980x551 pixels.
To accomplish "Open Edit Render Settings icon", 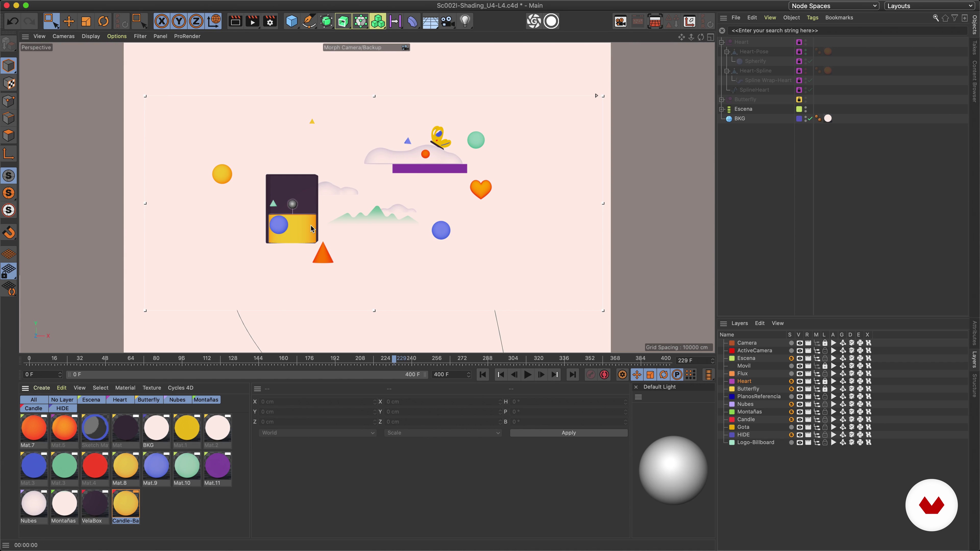I will 270,21.
